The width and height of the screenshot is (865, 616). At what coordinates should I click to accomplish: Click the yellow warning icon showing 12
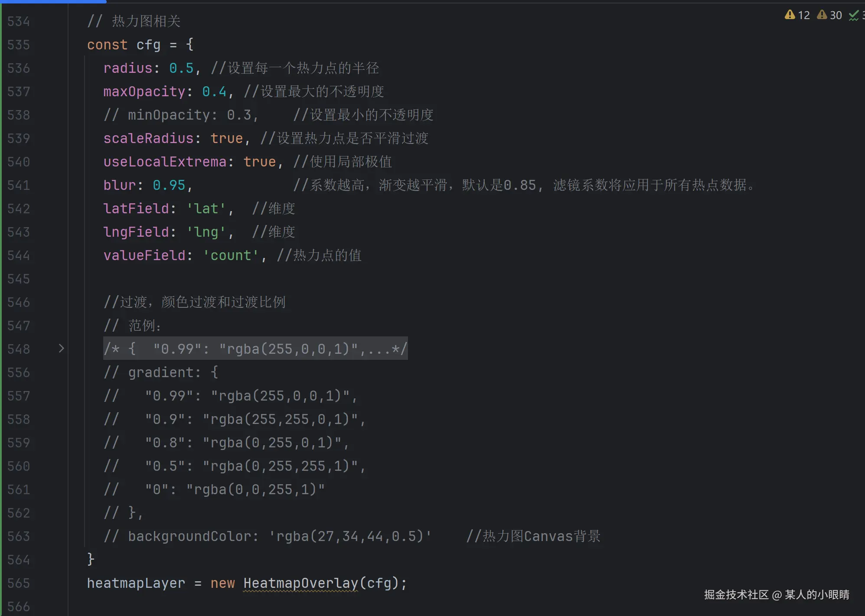coord(790,15)
